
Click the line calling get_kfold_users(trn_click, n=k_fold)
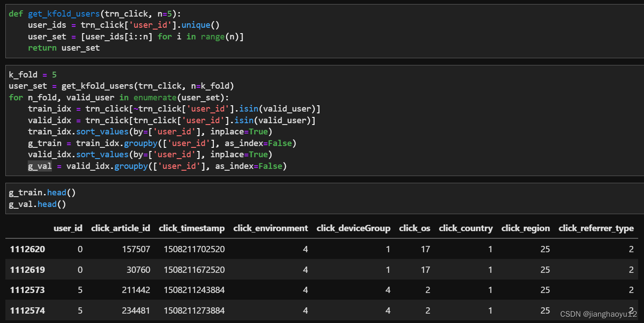[121, 86]
